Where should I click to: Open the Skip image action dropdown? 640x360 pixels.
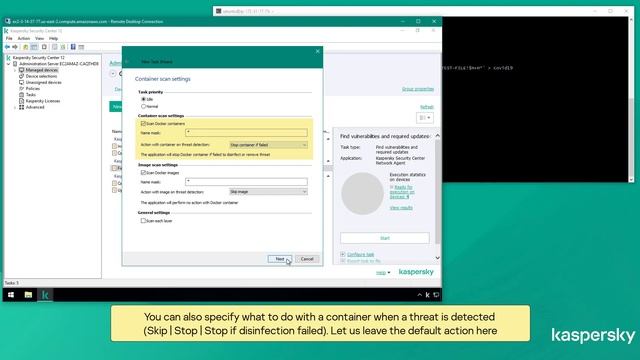(268, 192)
